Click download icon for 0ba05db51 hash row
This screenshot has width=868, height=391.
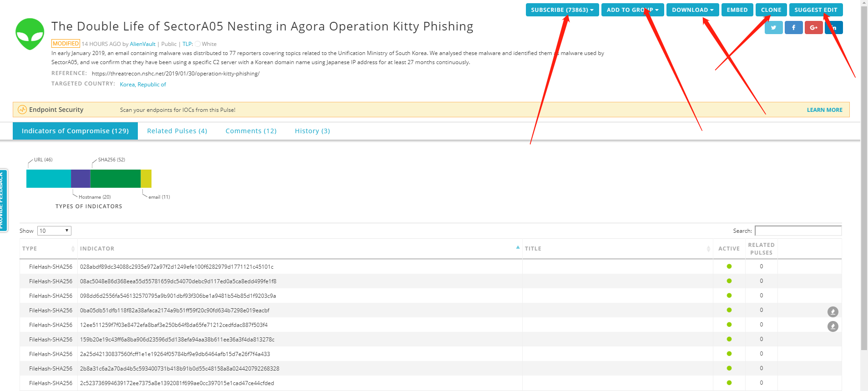click(833, 312)
